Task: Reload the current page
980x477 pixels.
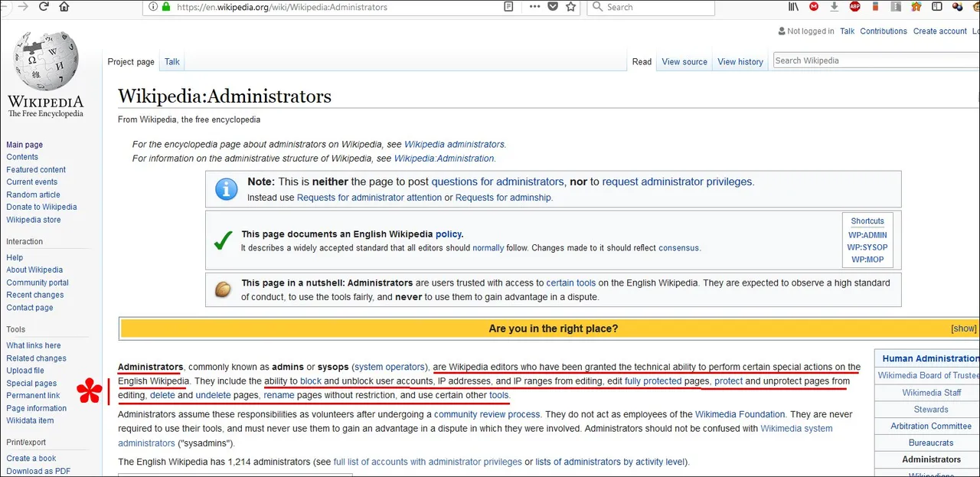Action: tap(44, 6)
